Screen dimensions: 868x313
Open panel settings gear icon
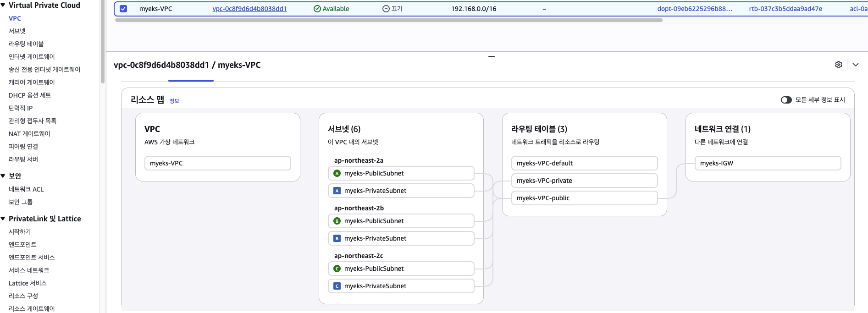(839, 65)
